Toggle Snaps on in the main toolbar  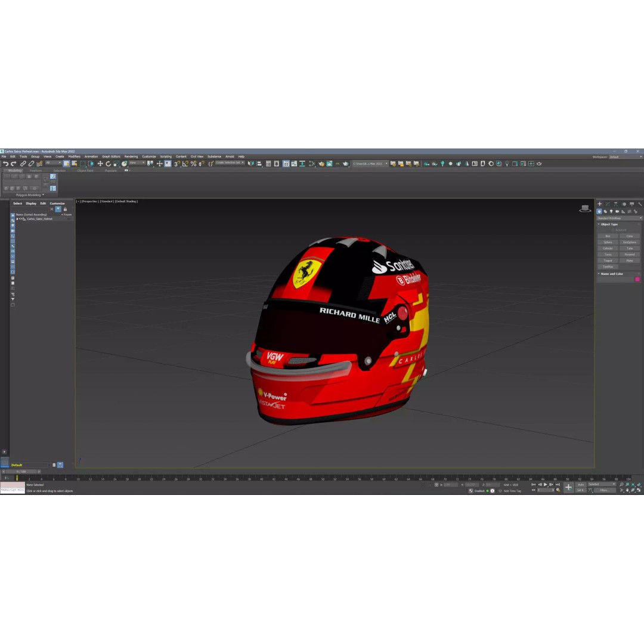click(x=177, y=163)
